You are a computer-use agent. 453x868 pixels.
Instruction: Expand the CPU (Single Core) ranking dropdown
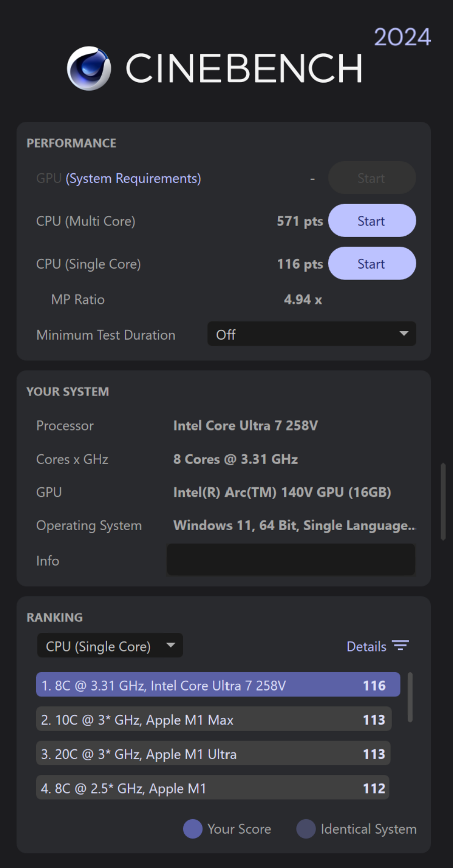[x=110, y=646]
